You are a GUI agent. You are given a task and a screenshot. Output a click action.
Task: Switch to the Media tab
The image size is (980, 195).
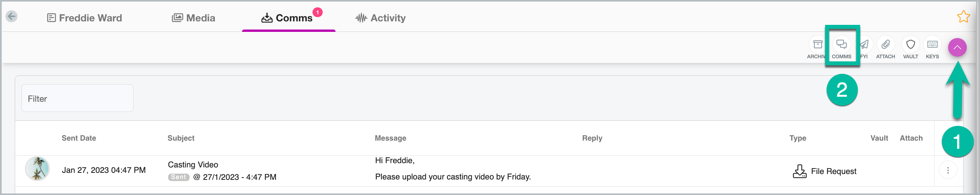pos(193,18)
